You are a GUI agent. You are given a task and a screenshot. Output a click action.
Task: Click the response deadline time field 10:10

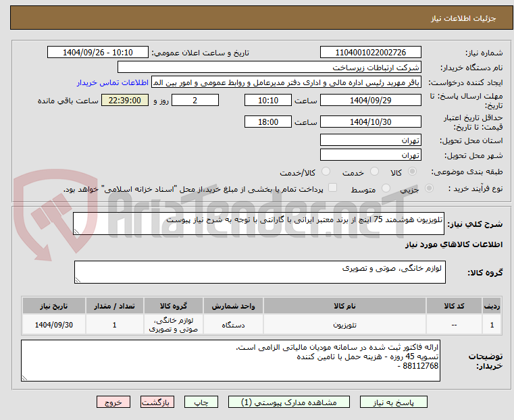pos(268,100)
